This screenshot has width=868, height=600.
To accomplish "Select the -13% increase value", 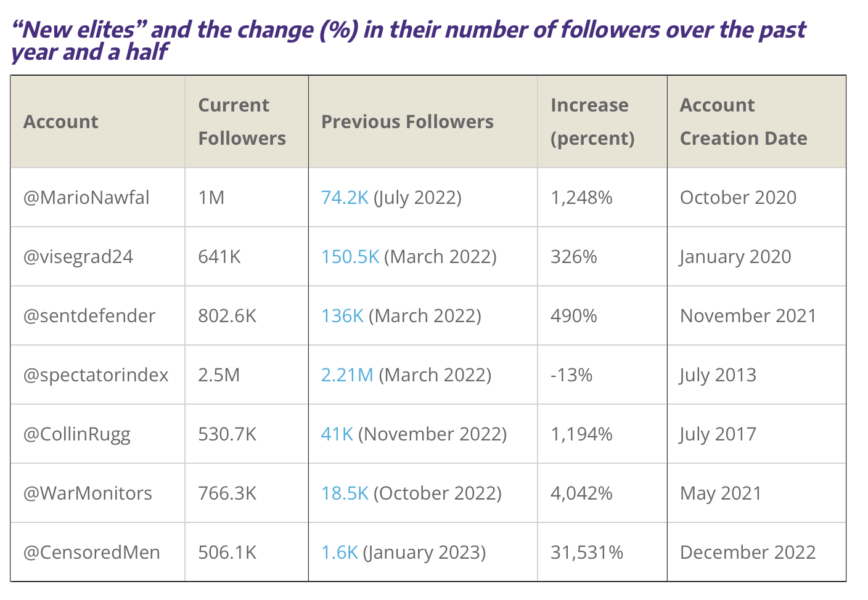I will (x=571, y=375).
